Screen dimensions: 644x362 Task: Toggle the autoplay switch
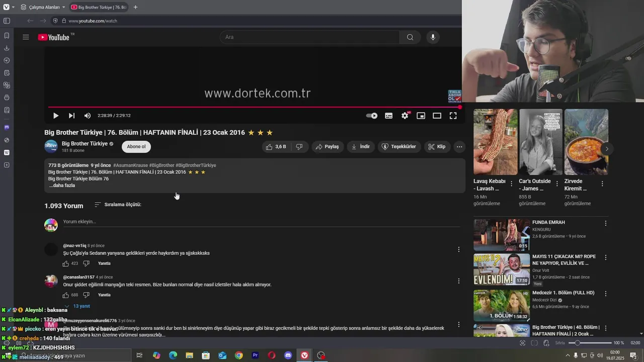(x=372, y=116)
